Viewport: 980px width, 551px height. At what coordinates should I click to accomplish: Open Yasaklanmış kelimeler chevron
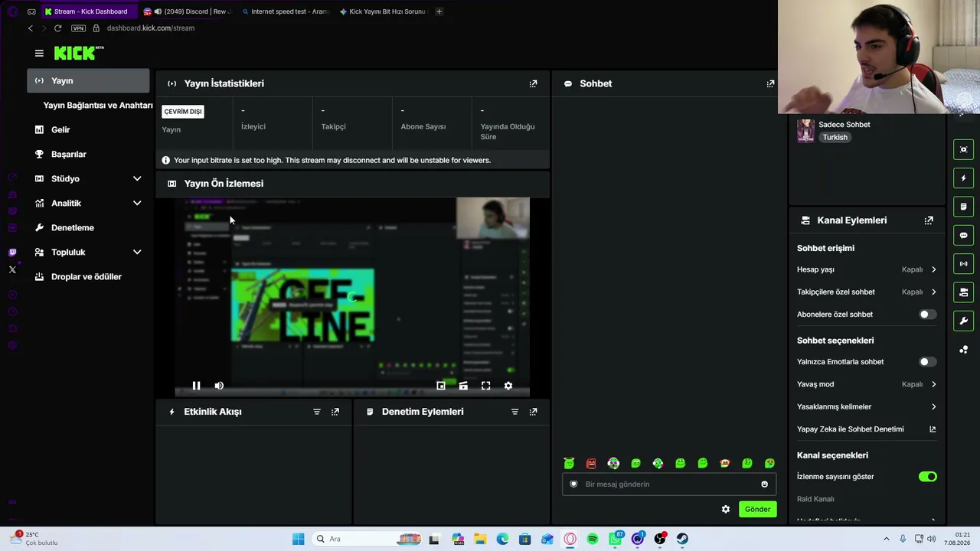click(933, 406)
